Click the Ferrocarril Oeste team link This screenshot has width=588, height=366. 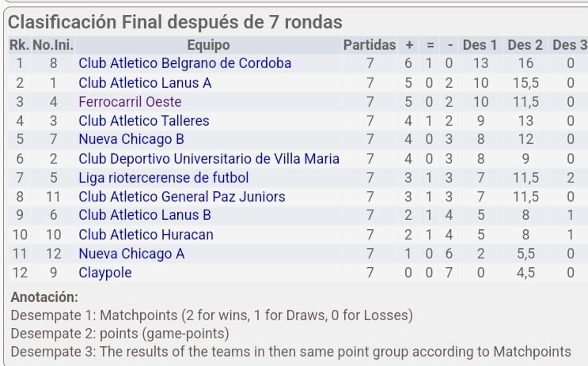click(130, 101)
